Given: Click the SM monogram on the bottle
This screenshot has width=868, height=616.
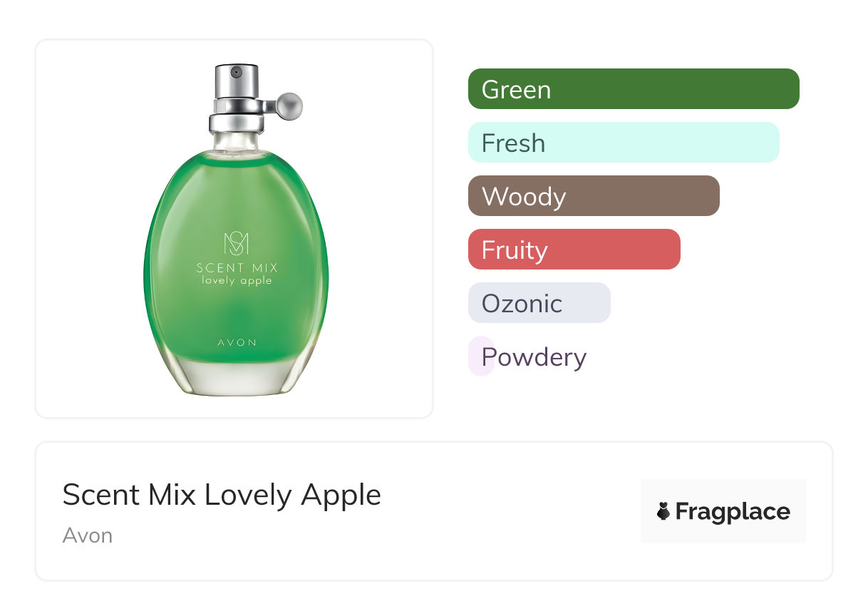Looking at the screenshot, I should tap(236, 243).
